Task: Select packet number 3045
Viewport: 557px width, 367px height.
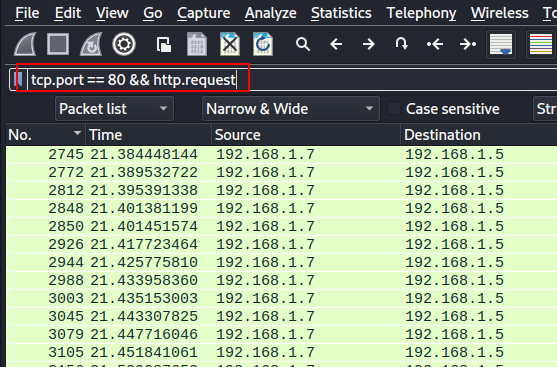Action: (281, 316)
